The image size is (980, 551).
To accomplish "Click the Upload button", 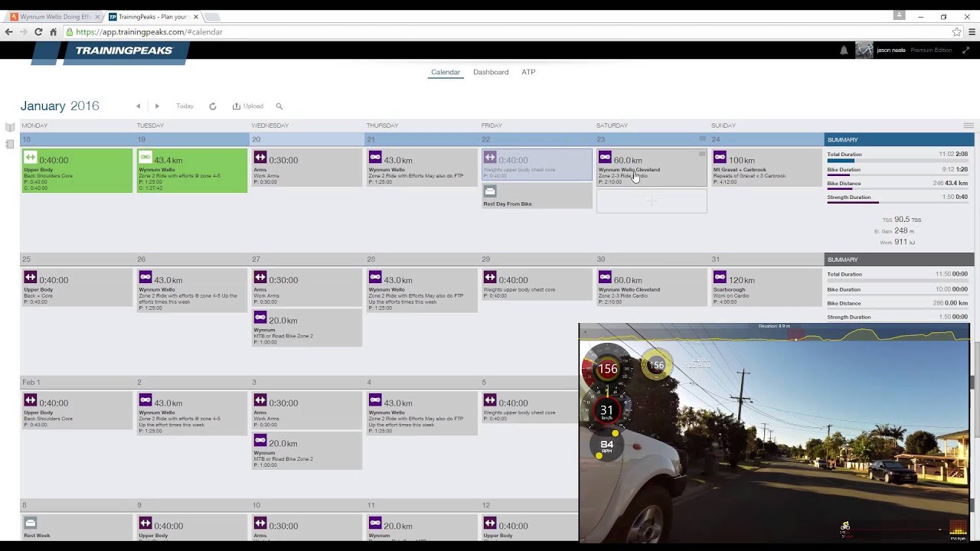I will [x=248, y=106].
